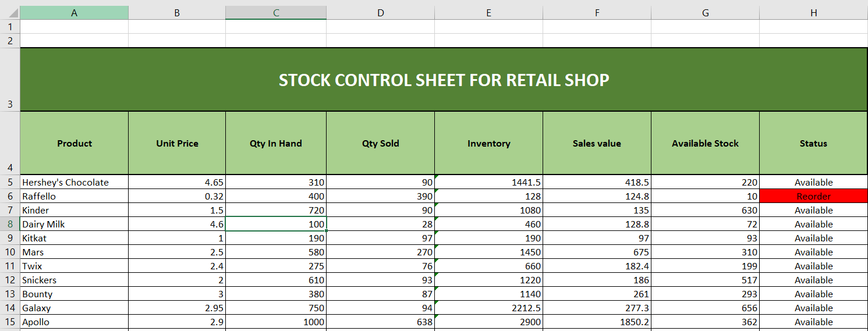Viewport: 868px width, 331px height.
Task: Click row 15 header
Action: [10, 322]
